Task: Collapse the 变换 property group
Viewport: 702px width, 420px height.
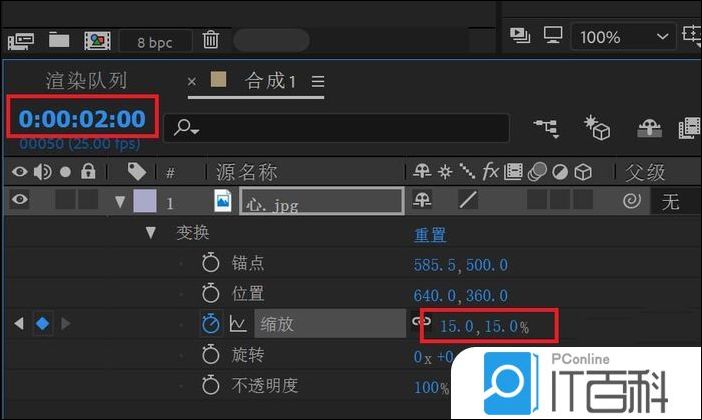Action: pos(151,232)
